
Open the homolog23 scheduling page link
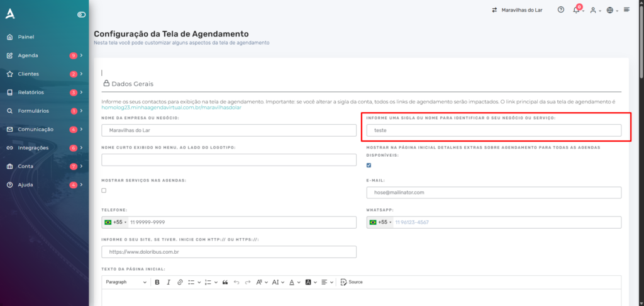click(171, 108)
